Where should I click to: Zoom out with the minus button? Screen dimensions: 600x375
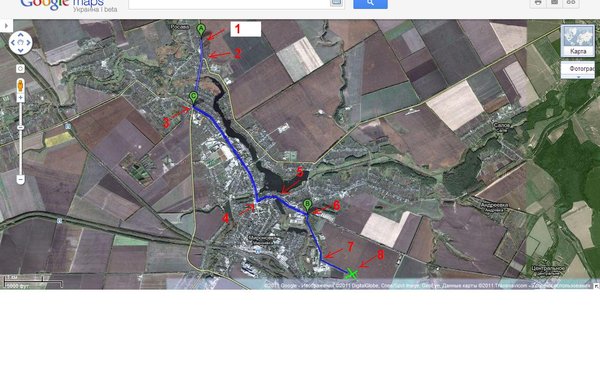click(20, 179)
